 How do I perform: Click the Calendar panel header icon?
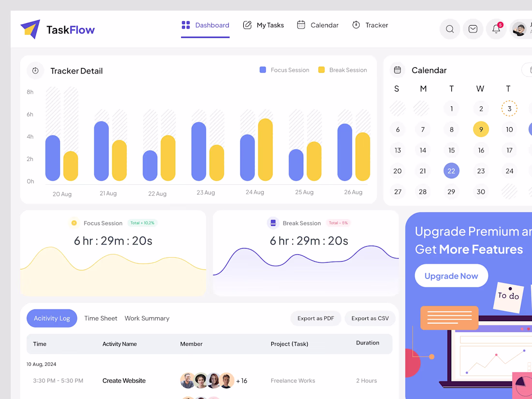[x=397, y=70]
